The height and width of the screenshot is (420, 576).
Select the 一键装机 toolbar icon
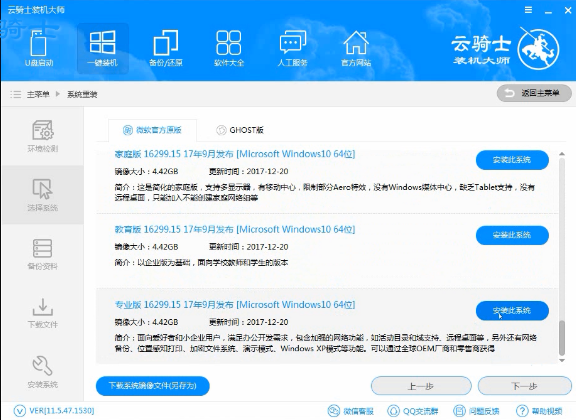(x=102, y=48)
